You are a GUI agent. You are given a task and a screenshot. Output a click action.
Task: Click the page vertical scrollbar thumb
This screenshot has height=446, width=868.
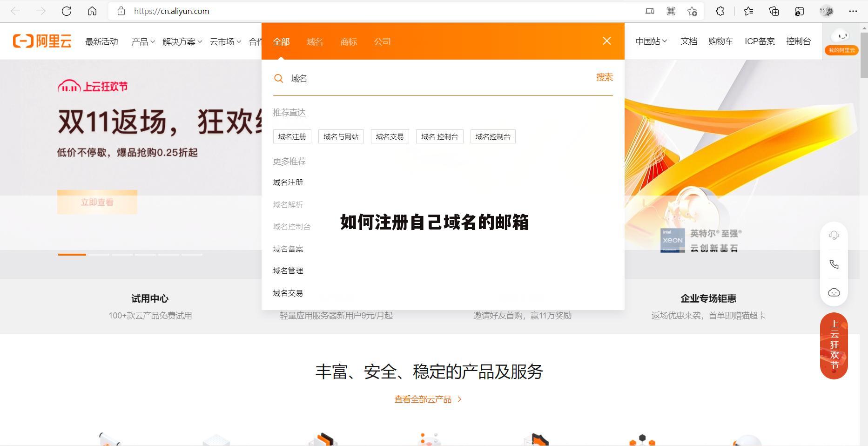point(864,56)
